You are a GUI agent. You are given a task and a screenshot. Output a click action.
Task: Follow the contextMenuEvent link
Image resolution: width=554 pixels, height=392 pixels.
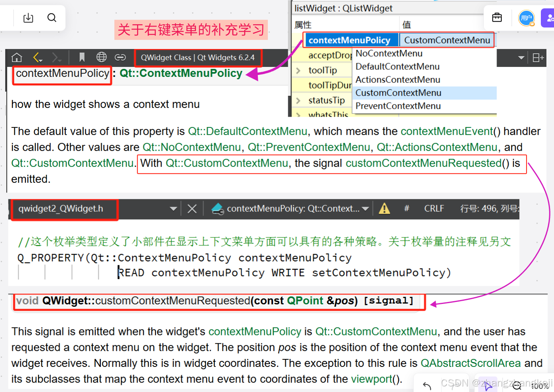click(x=447, y=131)
